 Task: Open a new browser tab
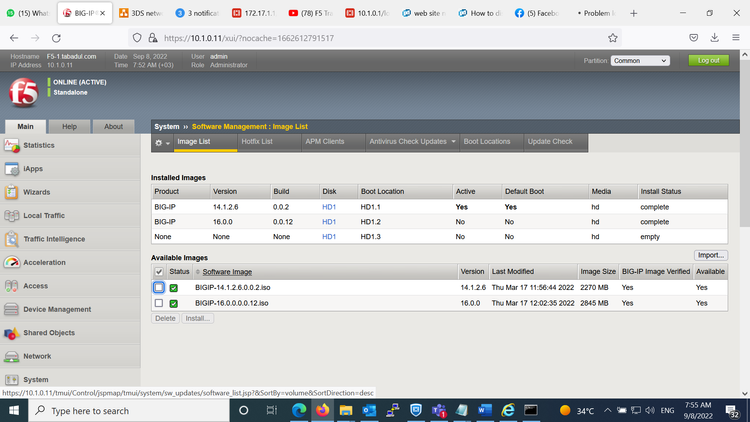click(634, 13)
